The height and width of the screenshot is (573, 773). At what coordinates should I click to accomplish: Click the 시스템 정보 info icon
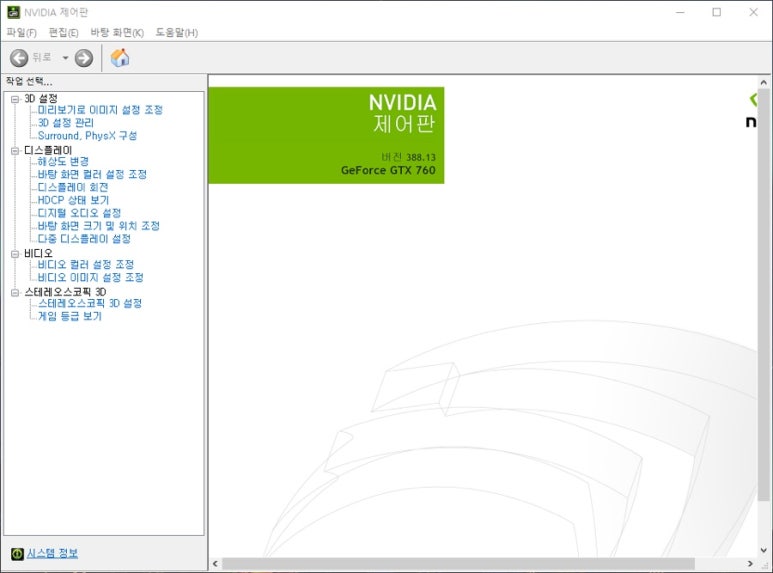click(x=17, y=553)
